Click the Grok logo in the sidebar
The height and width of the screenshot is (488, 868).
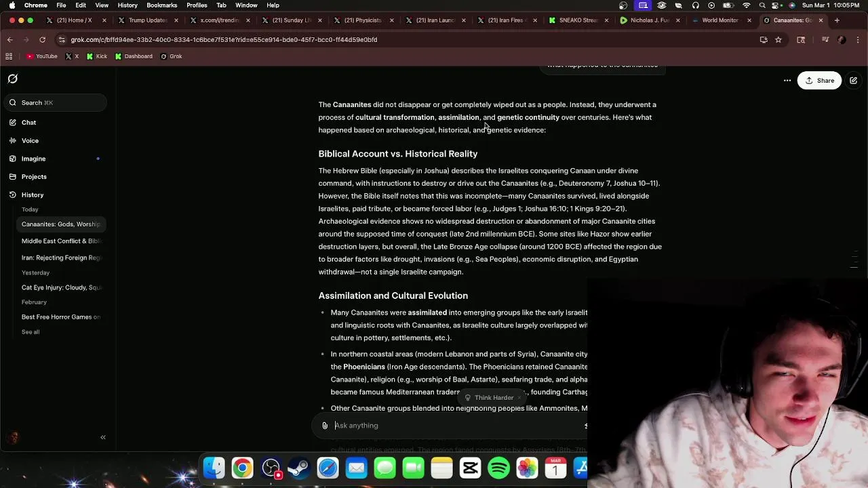point(12,79)
